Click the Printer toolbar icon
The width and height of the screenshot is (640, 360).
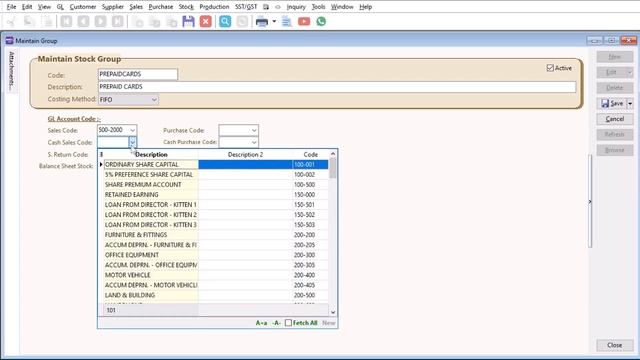(262, 22)
